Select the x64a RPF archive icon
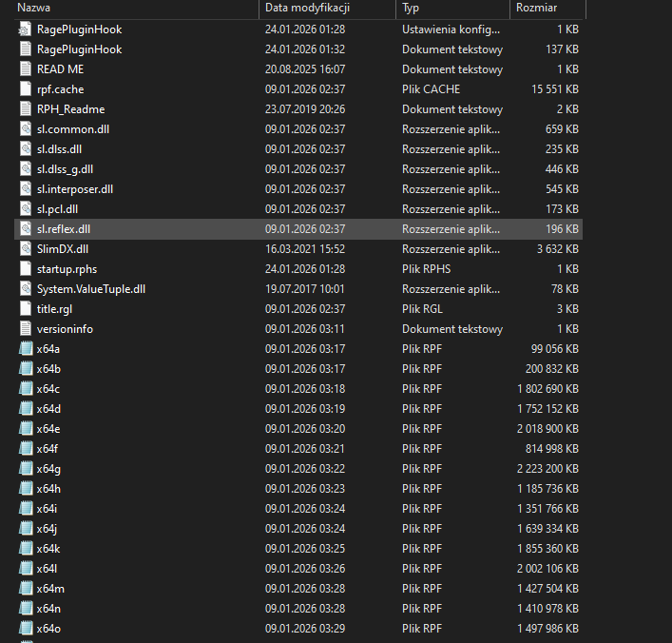Image resolution: width=672 pixels, height=643 pixels. [x=26, y=349]
